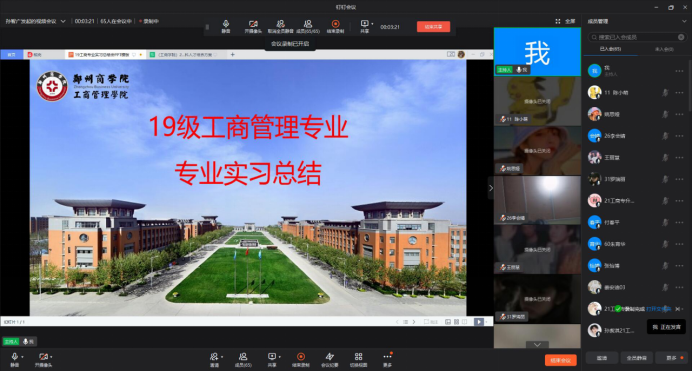693x371 pixels.
Task: Open meeting minutes in bottom toolbar
Action: [x=330, y=360]
